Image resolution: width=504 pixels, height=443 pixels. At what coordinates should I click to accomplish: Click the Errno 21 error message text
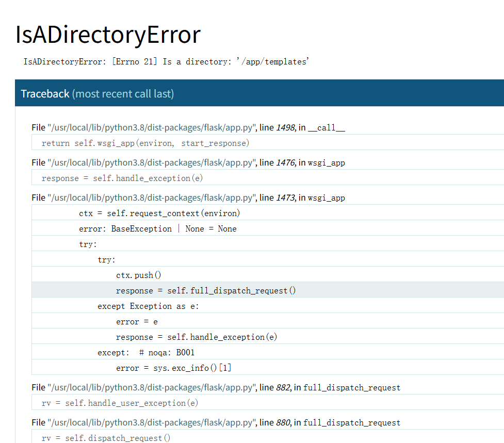click(166, 62)
